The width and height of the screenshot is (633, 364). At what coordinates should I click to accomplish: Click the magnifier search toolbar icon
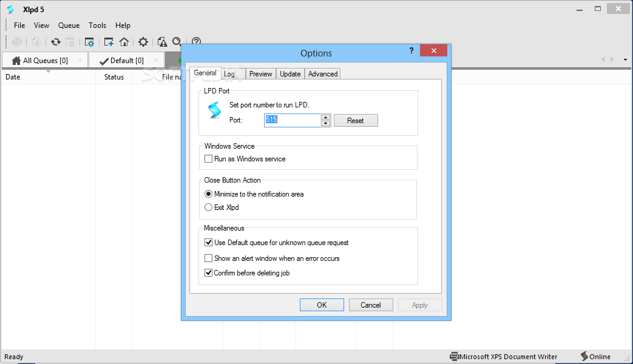(177, 41)
